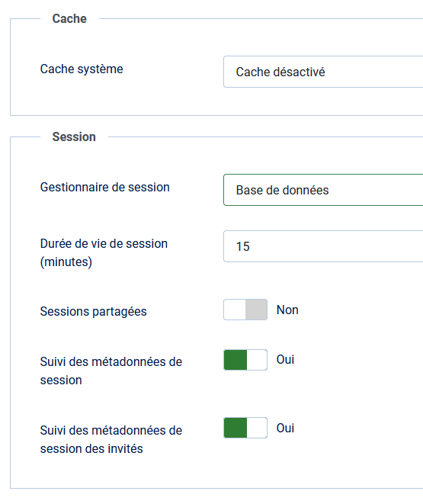Screen dimensions: 423x504
Task: Select the Base de données value
Action: click(x=282, y=191)
